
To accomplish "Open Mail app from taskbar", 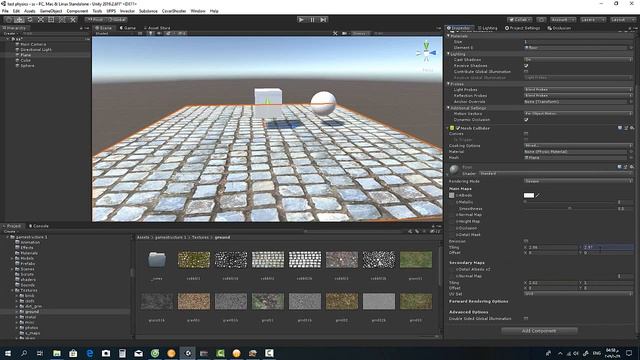I will (138, 353).
